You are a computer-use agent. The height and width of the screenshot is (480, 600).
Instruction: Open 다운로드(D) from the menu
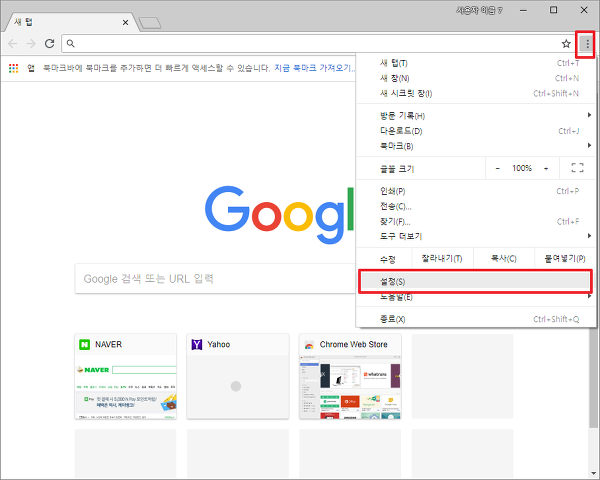click(476, 131)
